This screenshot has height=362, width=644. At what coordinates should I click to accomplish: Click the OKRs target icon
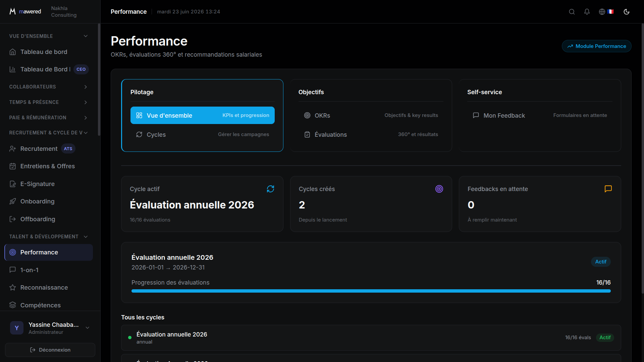point(307,115)
